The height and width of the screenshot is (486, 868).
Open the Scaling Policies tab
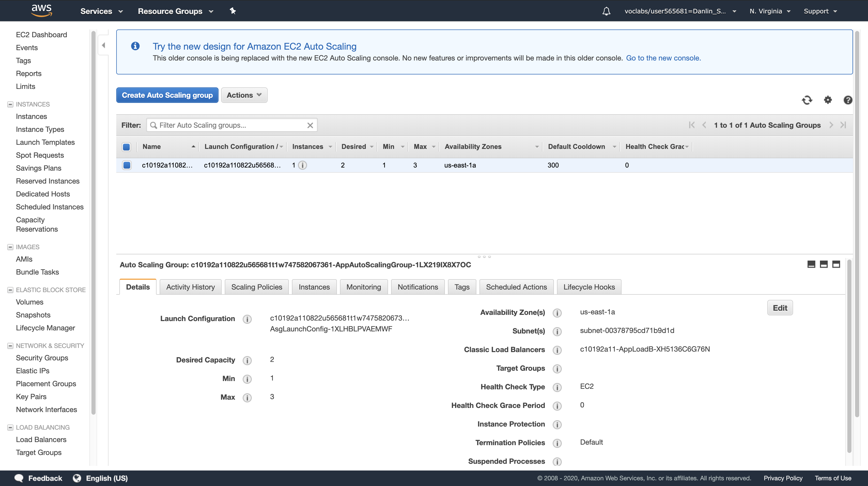[x=257, y=287]
